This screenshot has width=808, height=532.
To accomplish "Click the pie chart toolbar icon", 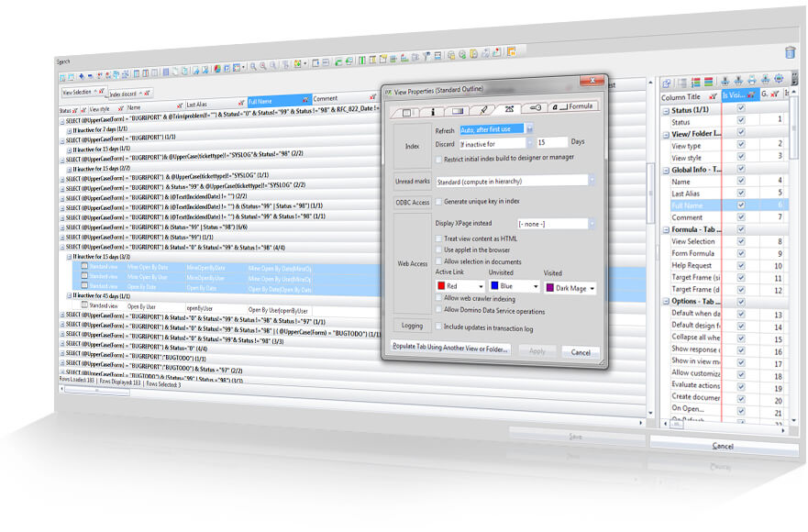I will point(217,69).
